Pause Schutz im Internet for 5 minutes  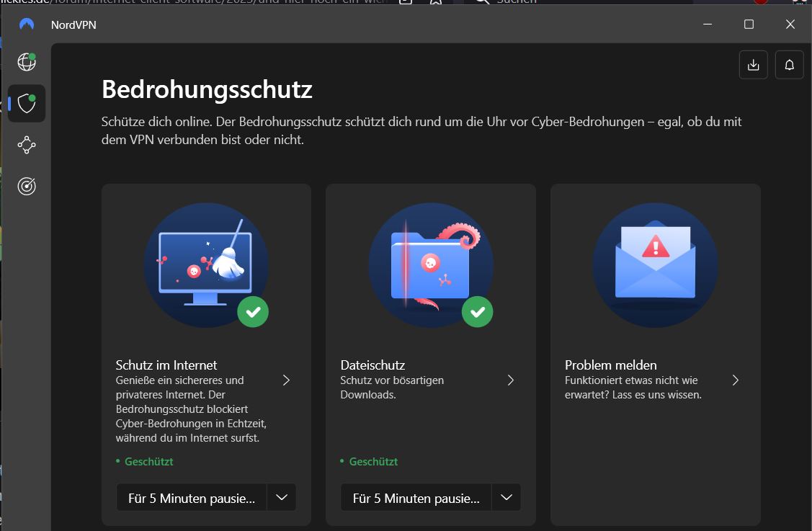[192, 497]
